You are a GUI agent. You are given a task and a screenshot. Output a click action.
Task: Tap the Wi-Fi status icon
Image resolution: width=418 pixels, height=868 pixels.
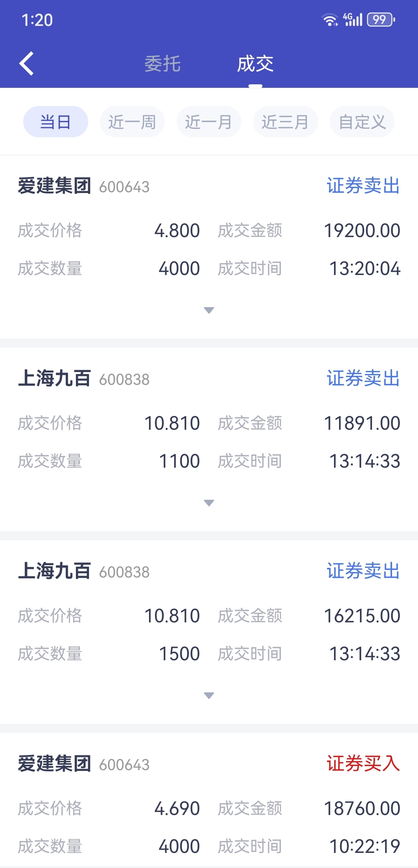tap(330, 20)
